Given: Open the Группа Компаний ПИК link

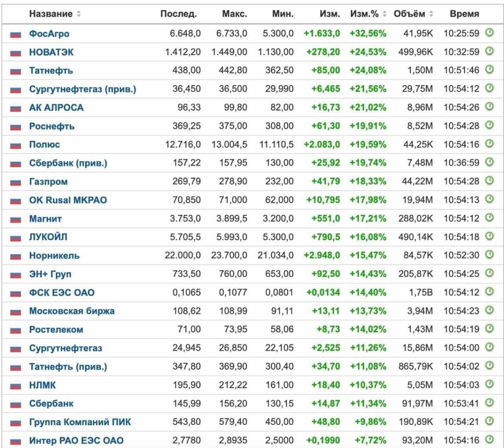Looking at the screenshot, I should click(x=80, y=422).
